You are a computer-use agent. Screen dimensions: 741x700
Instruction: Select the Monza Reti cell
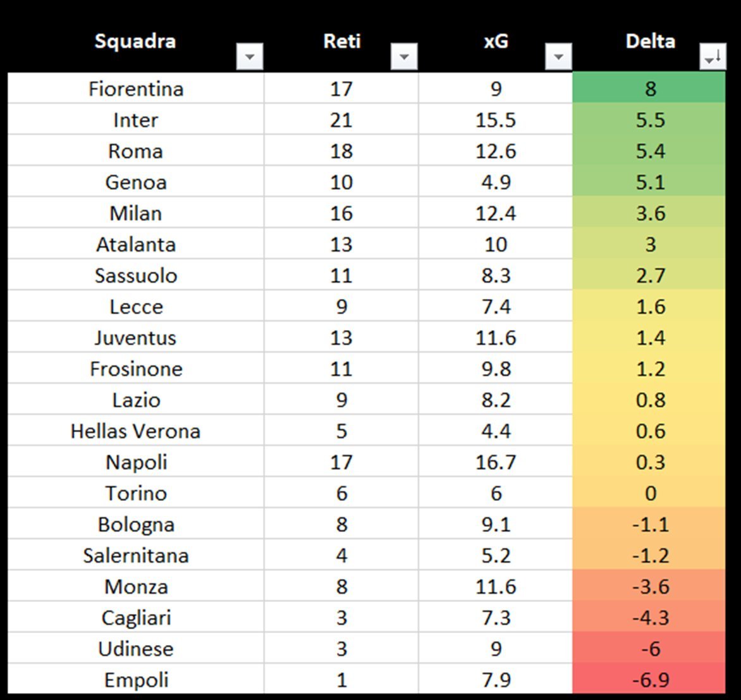(341, 587)
